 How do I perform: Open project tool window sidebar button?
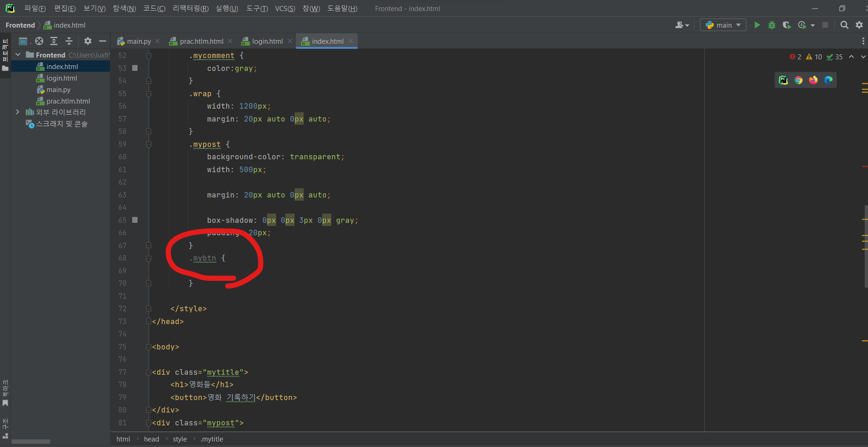coord(5,55)
